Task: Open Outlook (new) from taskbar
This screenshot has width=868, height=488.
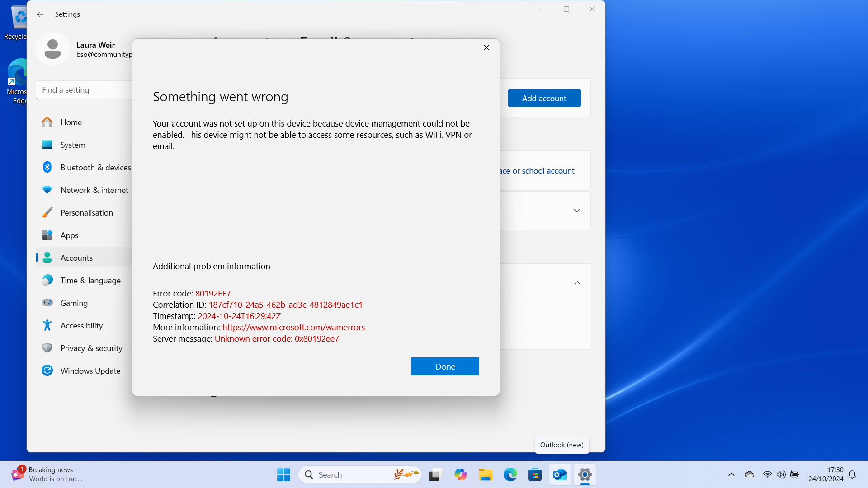Action: click(x=560, y=474)
